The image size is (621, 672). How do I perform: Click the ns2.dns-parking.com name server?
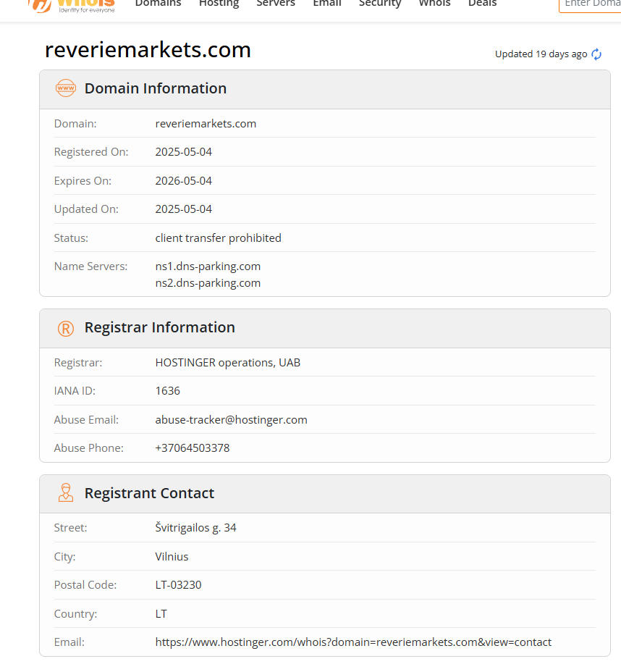click(208, 283)
